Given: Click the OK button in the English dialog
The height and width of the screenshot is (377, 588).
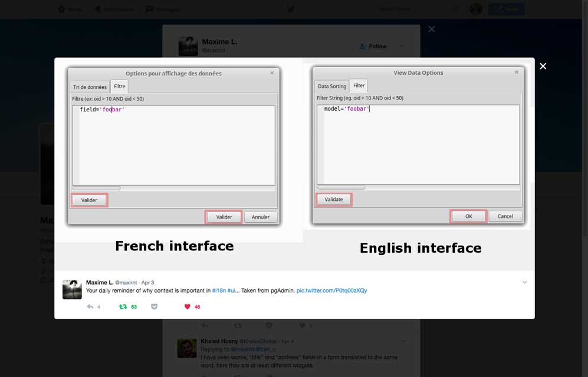Looking at the screenshot, I should 468,216.
